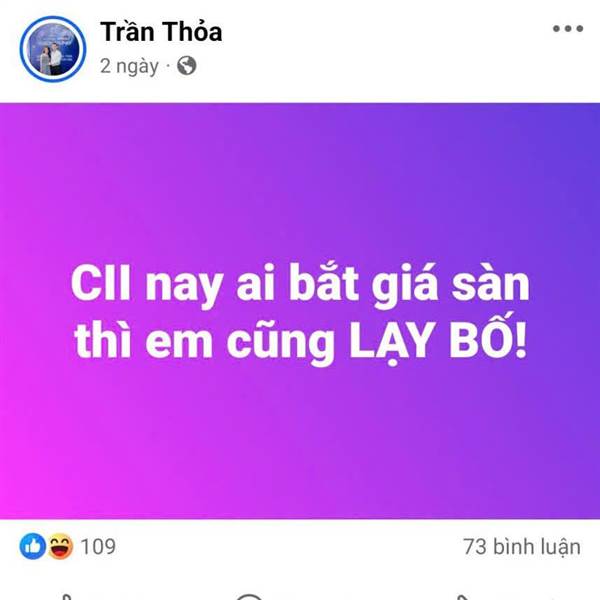Click the globe public privacy icon
The height and width of the screenshot is (600, 600).
[x=187, y=66]
